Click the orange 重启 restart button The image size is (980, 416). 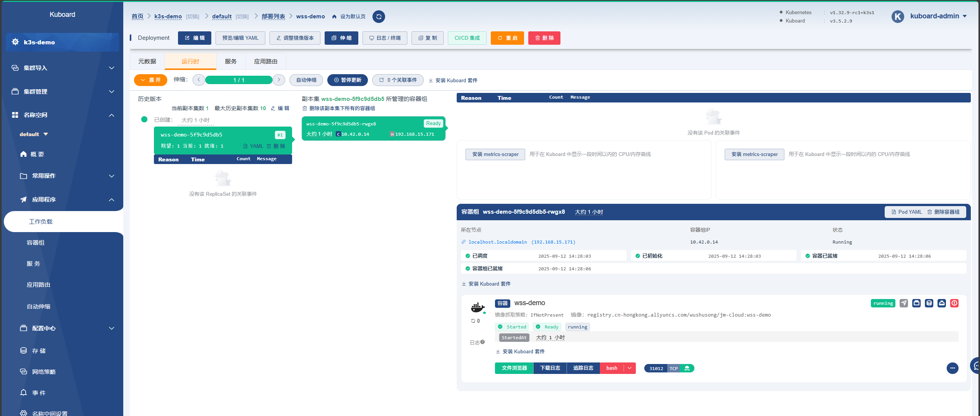[507, 38]
